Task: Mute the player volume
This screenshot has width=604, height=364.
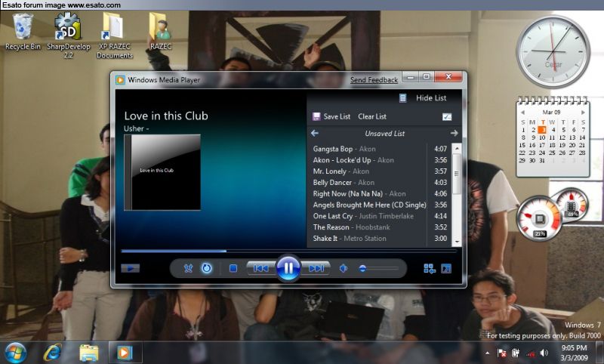Action: [x=344, y=268]
